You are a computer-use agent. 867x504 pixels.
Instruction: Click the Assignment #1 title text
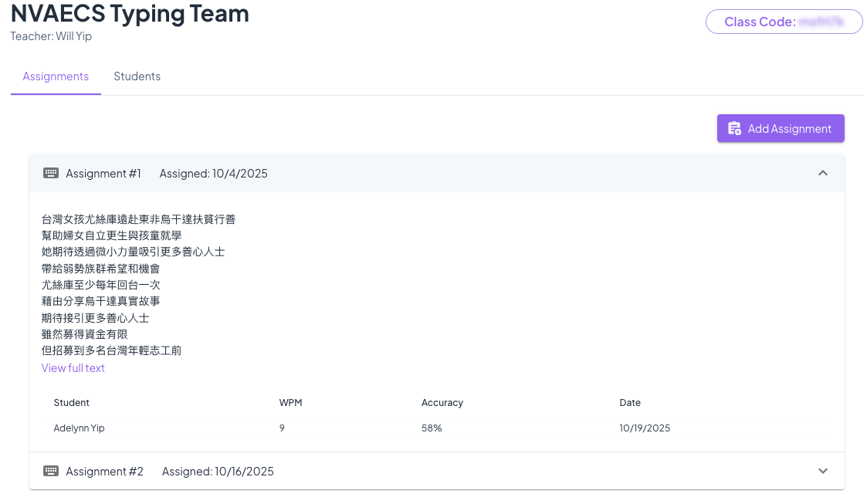(x=103, y=174)
